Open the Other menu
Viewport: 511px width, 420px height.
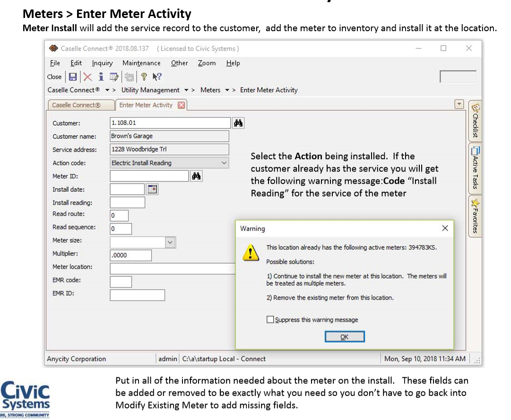pos(179,63)
